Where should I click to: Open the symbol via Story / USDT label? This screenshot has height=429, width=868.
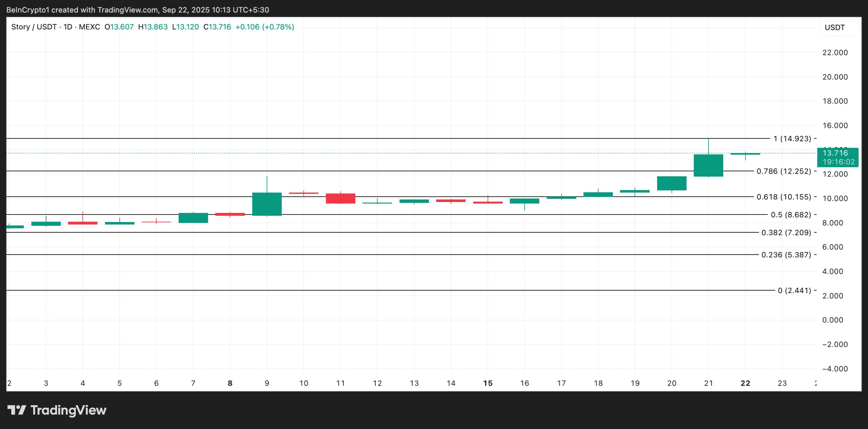[34, 27]
